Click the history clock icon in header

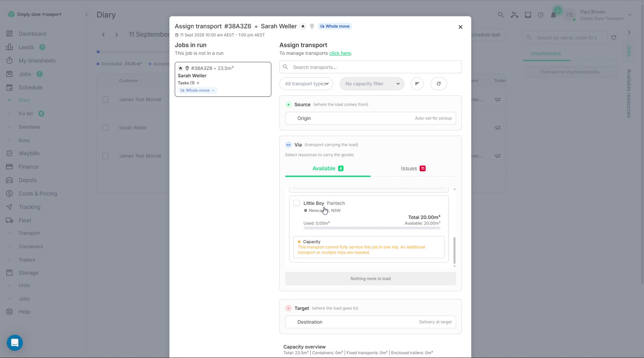(541, 15)
